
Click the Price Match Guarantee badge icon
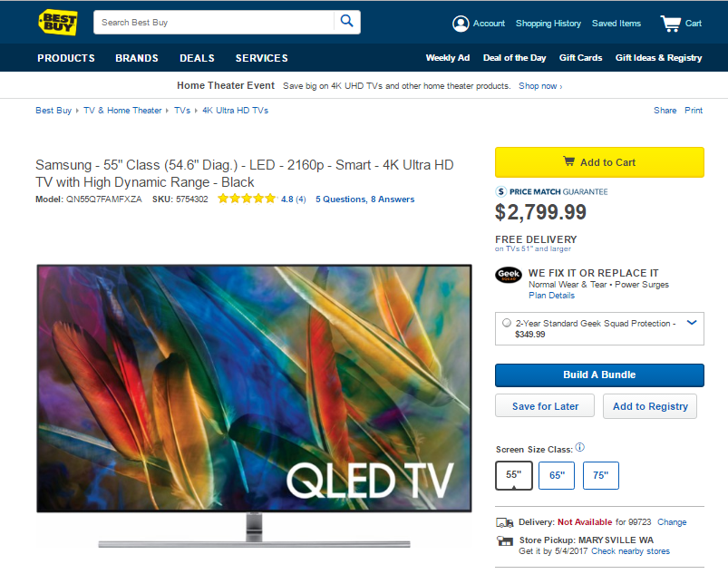coord(501,191)
